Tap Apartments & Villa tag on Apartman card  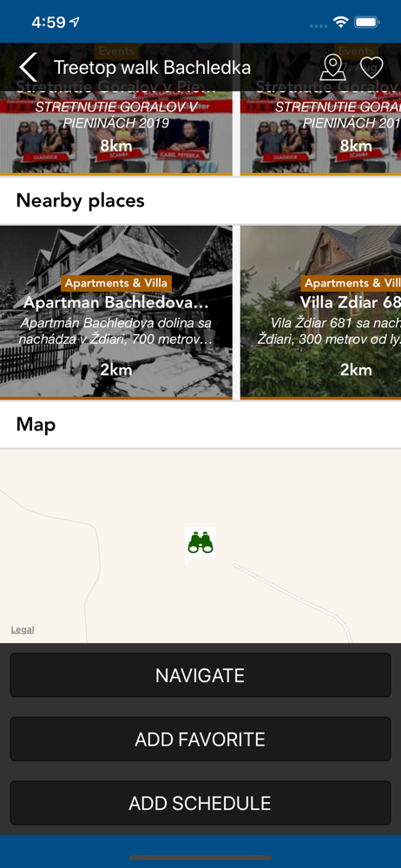pos(116,284)
